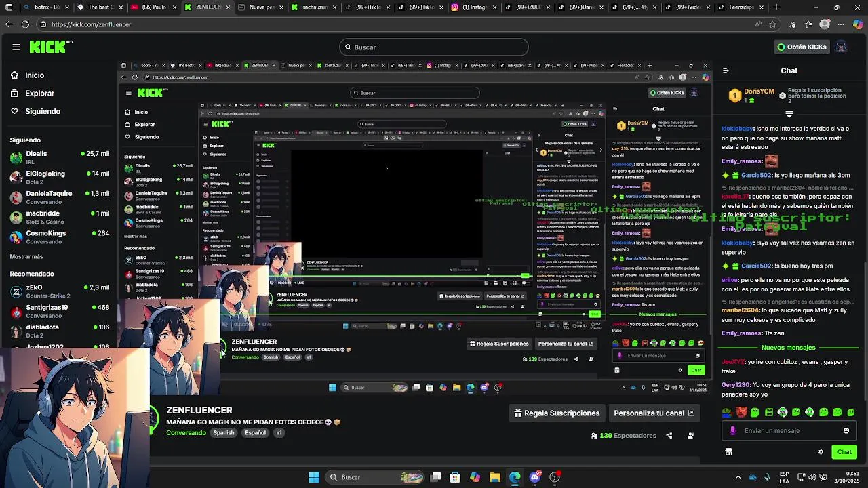This screenshot has width=868, height=488.
Task: Click the purple microphone in message box
Action: [732, 430]
